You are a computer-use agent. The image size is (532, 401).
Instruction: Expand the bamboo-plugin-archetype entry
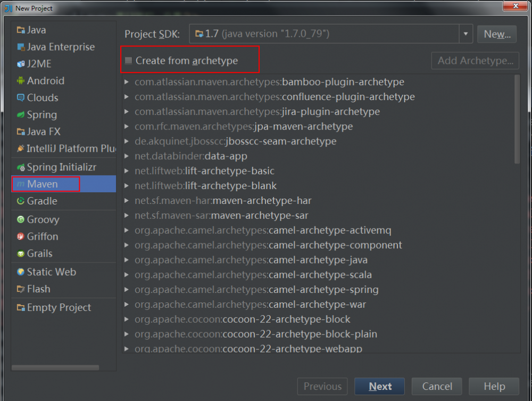[127, 82]
